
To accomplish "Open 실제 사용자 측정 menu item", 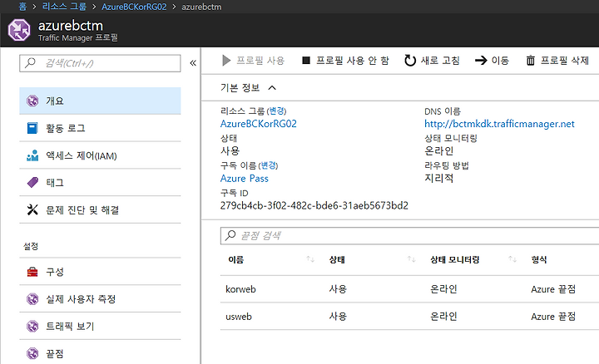I will (x=100, y=298).
